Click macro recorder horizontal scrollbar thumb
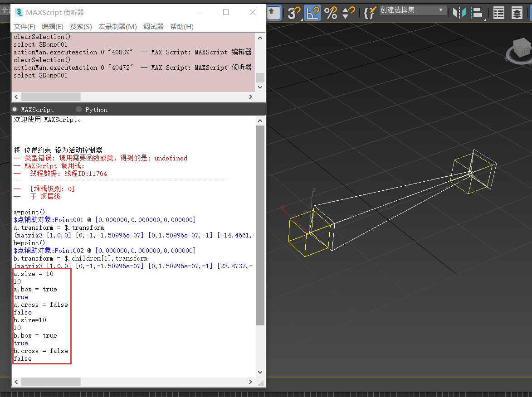This screenshot has width=532, height=397. click(x=51, y=97)
